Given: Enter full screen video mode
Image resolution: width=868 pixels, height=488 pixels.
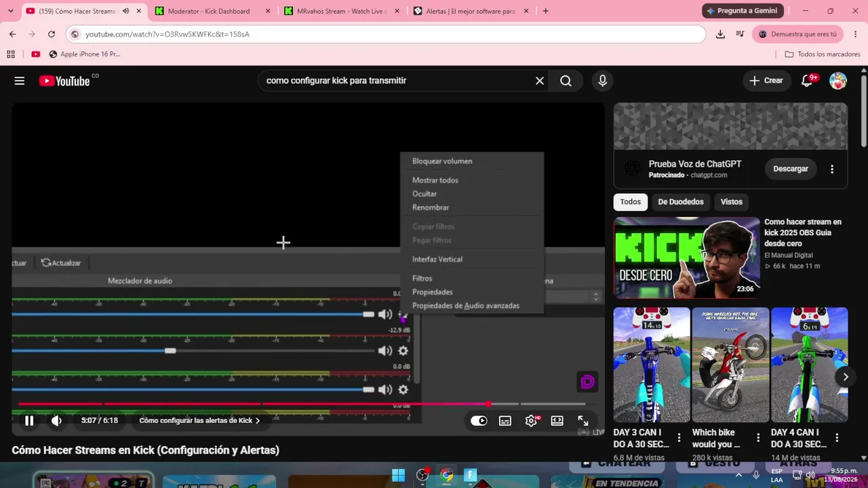Looking at the screenshot, I should 583,421.
